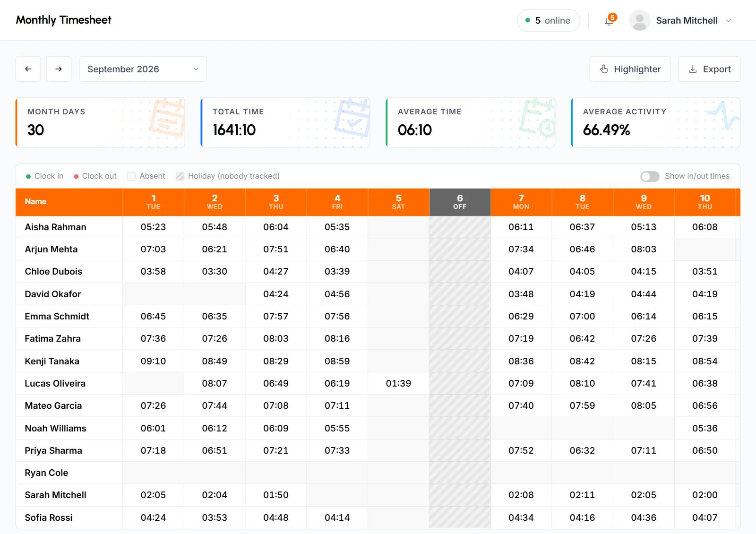The width and height of the screenshot is (756, 534).
Task: Click the Average Time clock calendar icon
Action: [x=537, y=118]
